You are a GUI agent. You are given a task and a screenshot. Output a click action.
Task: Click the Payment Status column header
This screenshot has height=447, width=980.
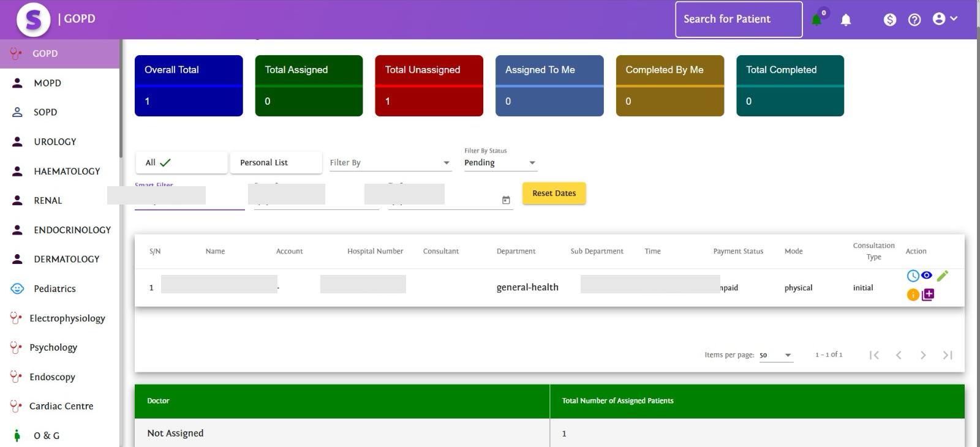point(738,251)
